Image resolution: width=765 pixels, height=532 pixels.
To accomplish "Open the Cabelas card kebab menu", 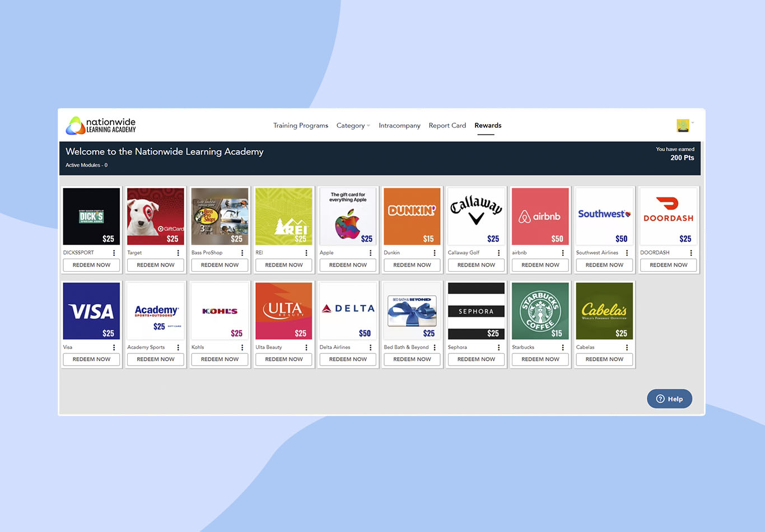I will click(627, 348).
